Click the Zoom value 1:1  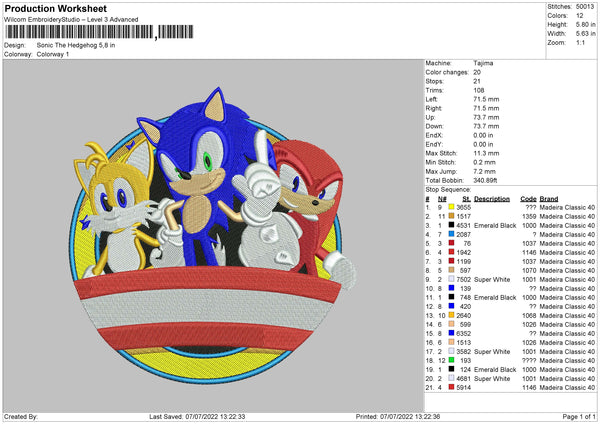[x=580, y=43]
